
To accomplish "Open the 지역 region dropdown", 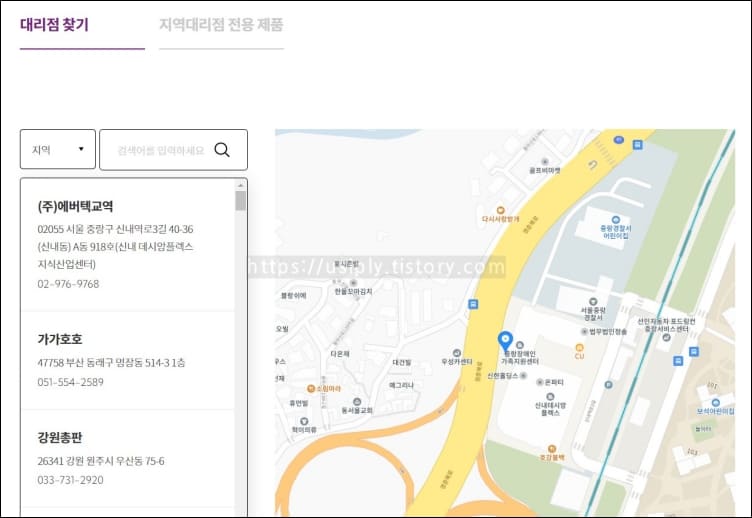I will point(58,149).
